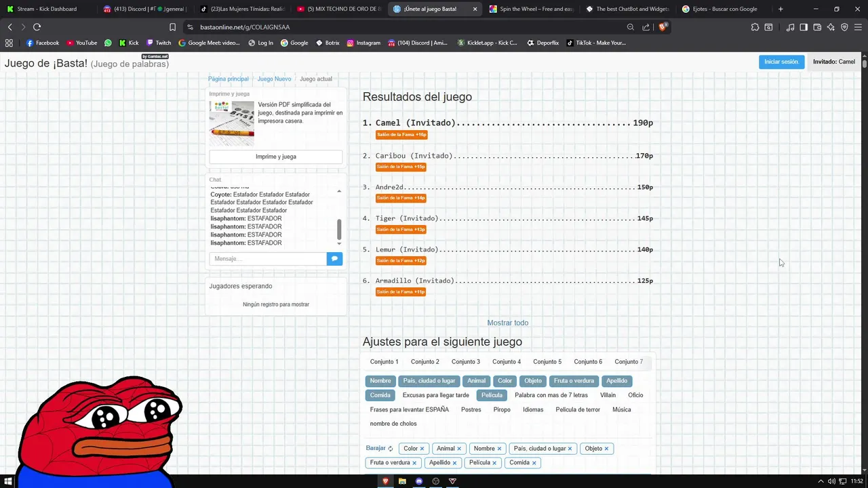Remove Nombre chip with its x
The image size is (868, 488).
click(x=499, y=449)
